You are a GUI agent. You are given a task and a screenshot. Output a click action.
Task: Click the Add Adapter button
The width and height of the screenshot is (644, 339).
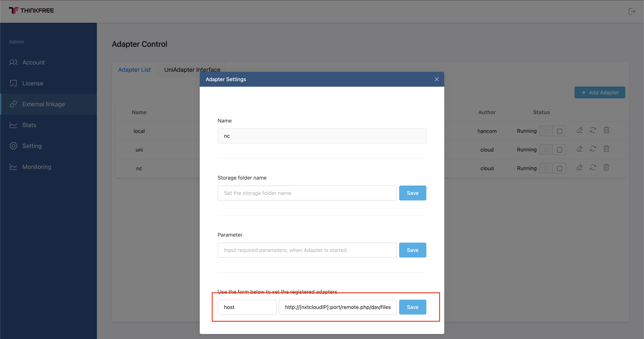[x=600, y=92]
